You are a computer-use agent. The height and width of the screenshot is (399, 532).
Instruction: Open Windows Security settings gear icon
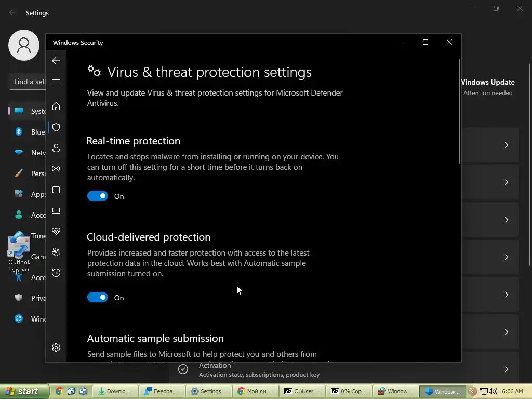tap(56, 348)
